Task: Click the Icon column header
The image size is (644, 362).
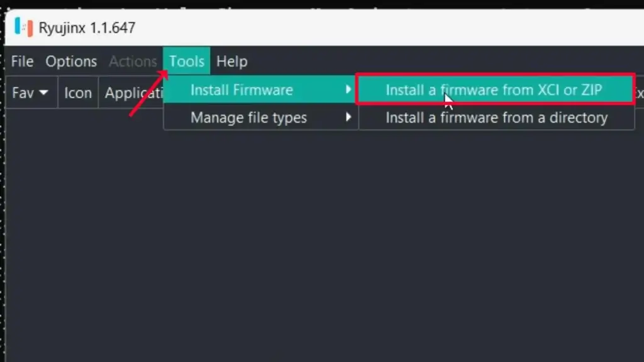Action: [x=78, y=93]
